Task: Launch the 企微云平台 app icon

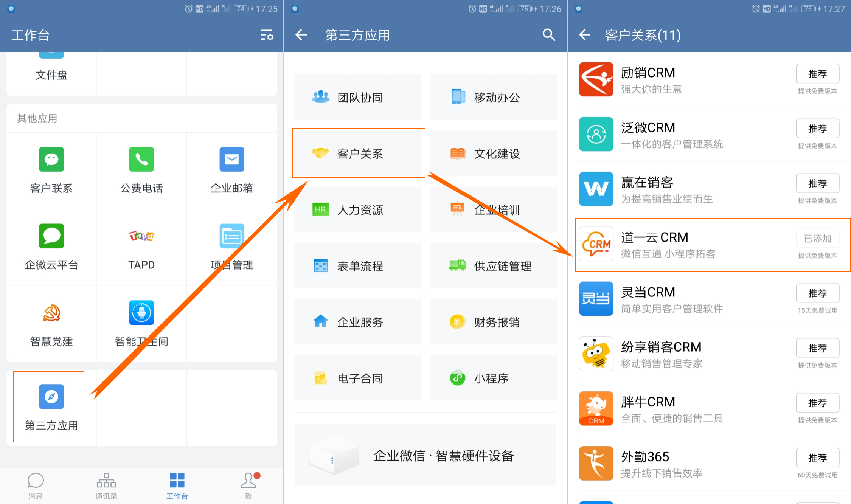Action: 51,236
